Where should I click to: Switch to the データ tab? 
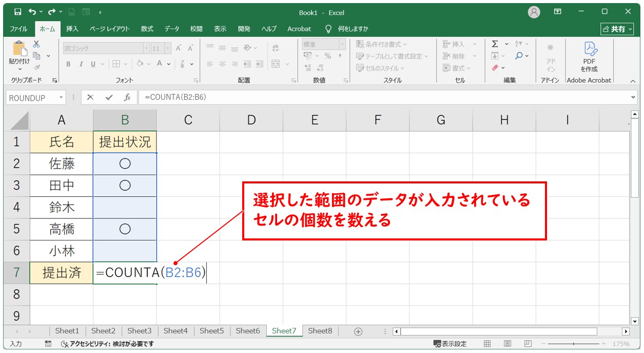tap(172, 29)
